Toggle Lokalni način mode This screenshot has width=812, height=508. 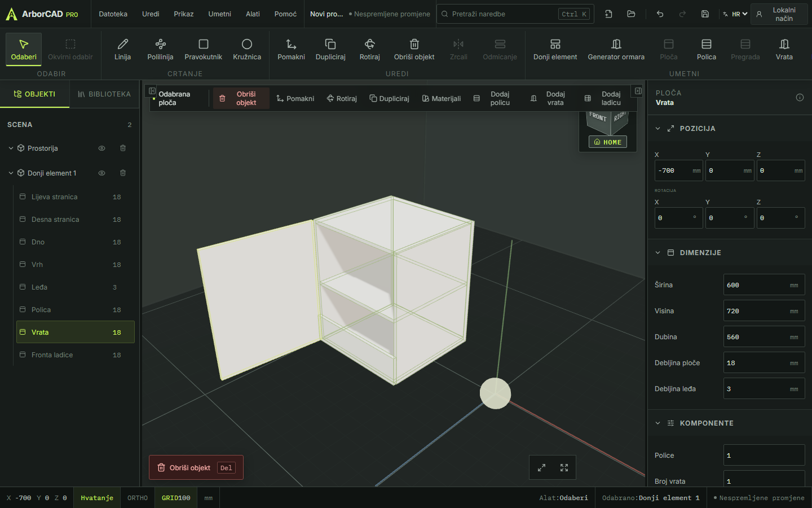click(x=779, y=14)
